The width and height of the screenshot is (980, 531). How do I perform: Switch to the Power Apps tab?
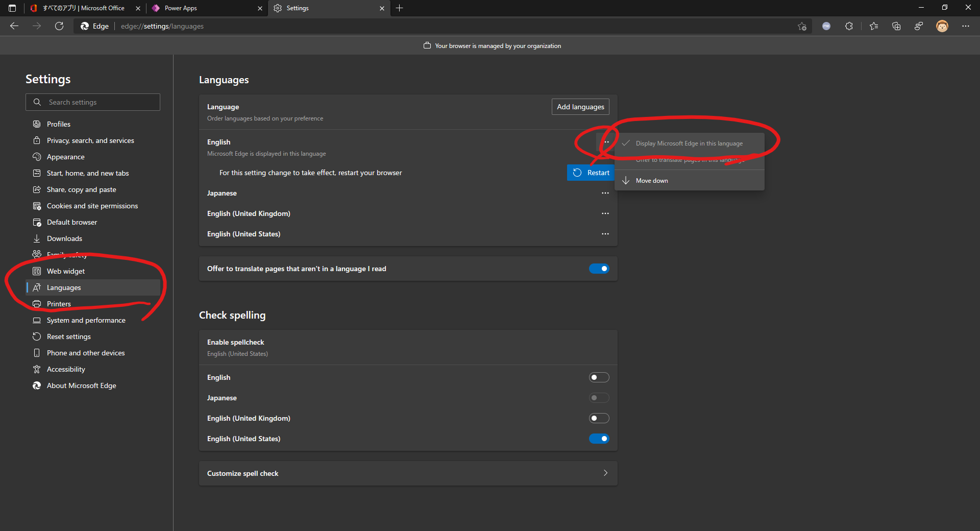coord(206,8)
